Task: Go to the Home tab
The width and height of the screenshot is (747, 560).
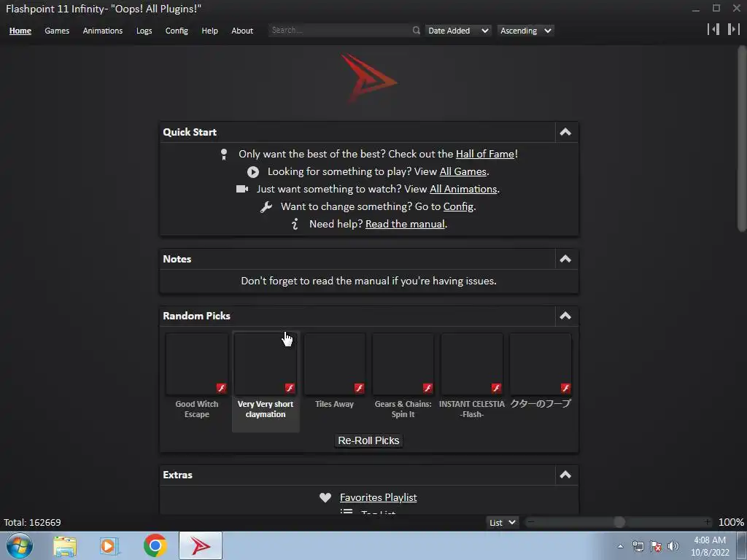Action: click(x=20, y=31)
